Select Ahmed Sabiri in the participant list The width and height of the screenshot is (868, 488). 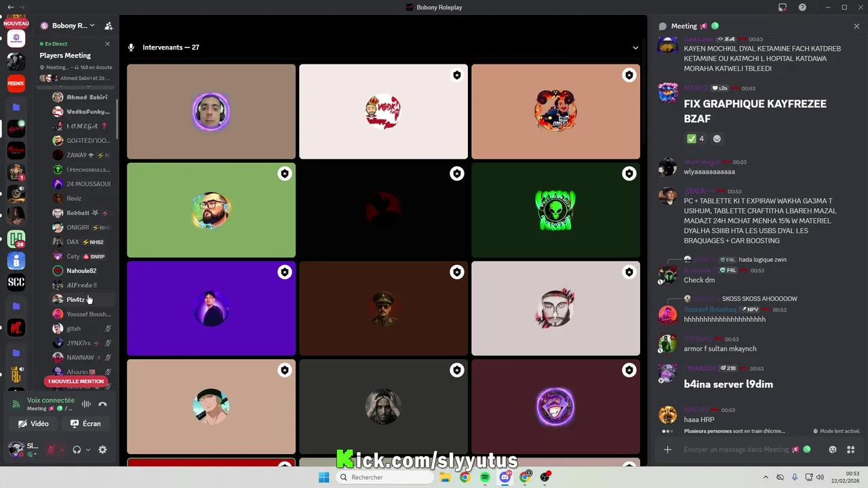coord(81,97)
